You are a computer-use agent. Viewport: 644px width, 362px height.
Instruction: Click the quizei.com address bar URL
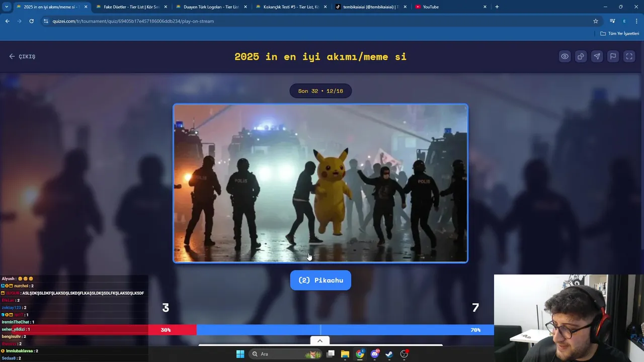pyautogui.click(x=133, y=21)
